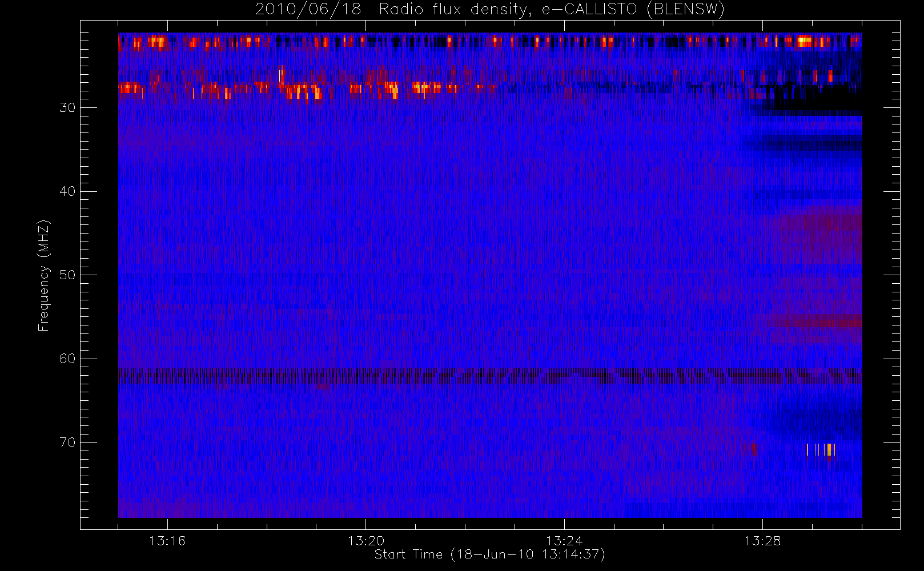This screenshot has height=571, width=924.
Task: Click the 'Frequency (MHZ)' axis label
Action: click(x=44, y=275)
